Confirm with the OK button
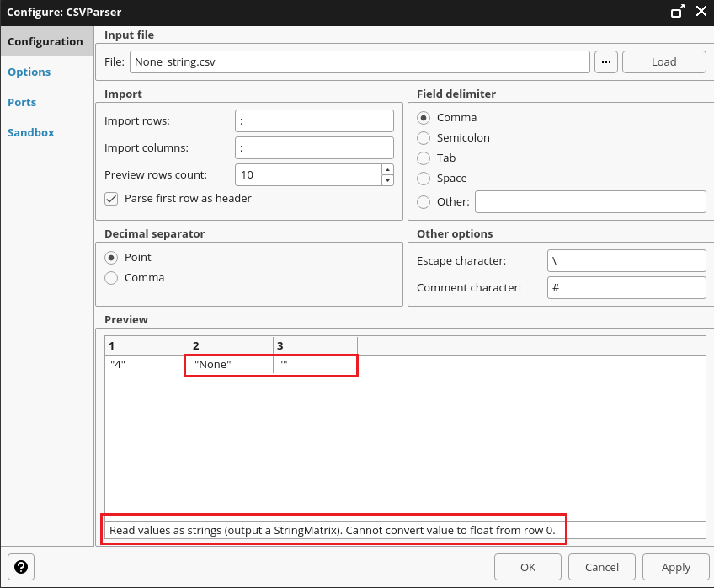The height and width of the screenshot is (588, 714). pos(528,567)
